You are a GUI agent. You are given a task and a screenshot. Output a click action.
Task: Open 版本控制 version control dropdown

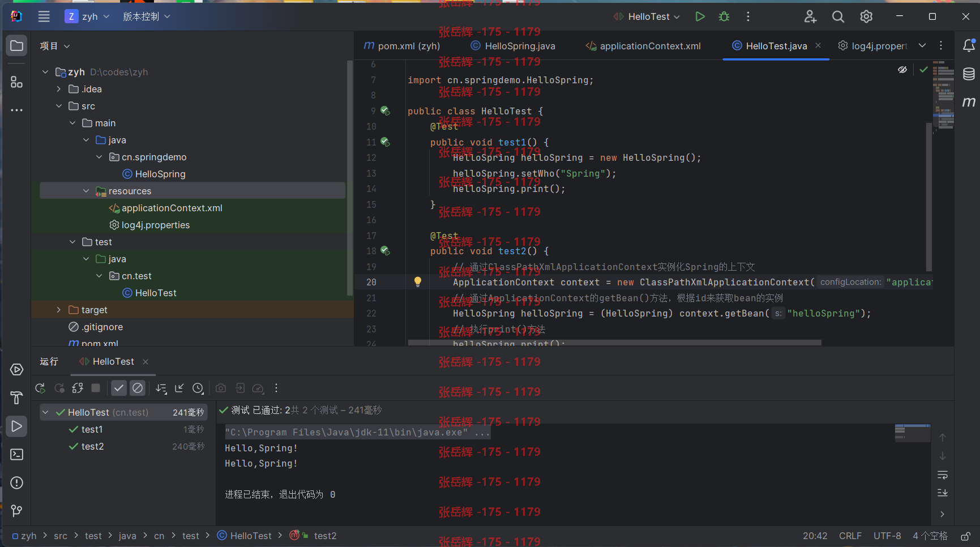pyautogui.click(x=147, y=16)
